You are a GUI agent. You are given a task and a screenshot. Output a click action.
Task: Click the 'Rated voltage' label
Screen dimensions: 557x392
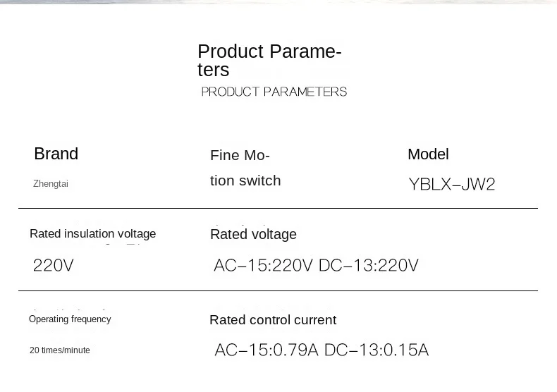coord(253,234)
